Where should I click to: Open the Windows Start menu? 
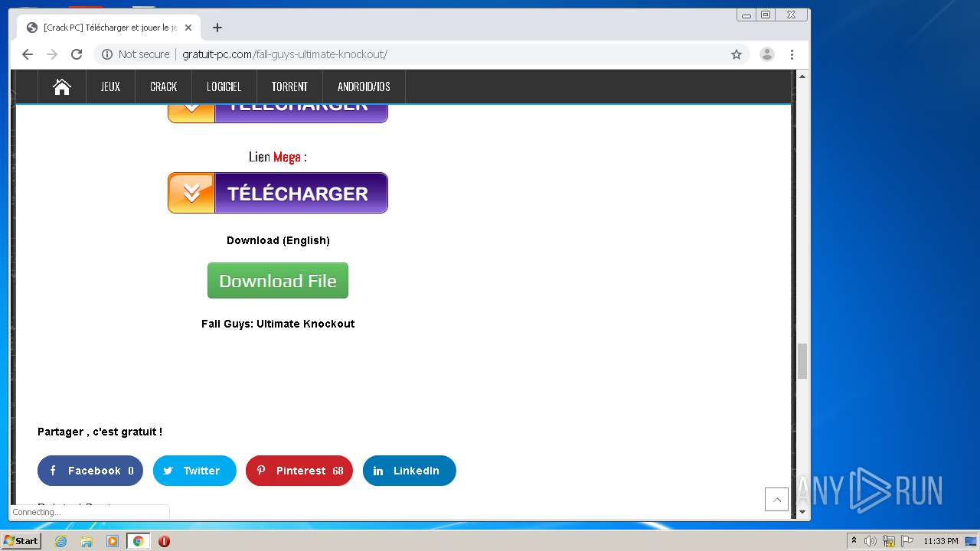coord(21,541)
